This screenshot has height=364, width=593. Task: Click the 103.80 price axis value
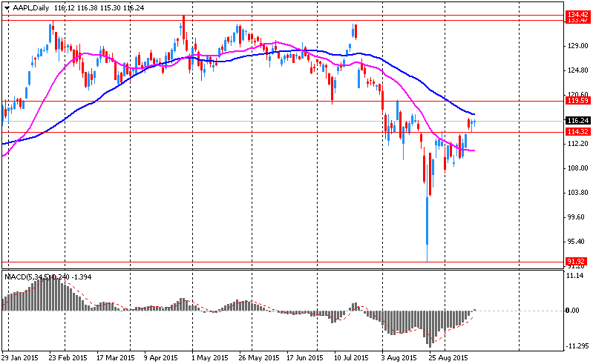click(x=578, y=193)
